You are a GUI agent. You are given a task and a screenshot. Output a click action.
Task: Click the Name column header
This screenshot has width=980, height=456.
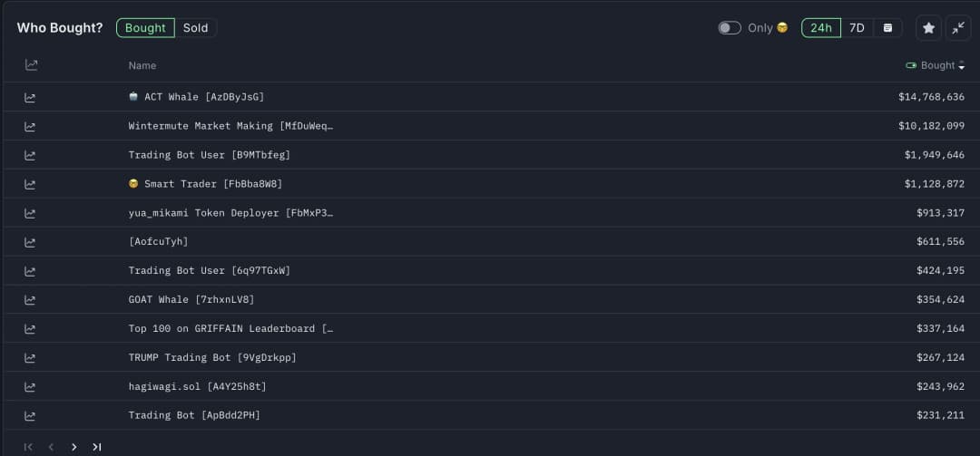coord(142,65)
